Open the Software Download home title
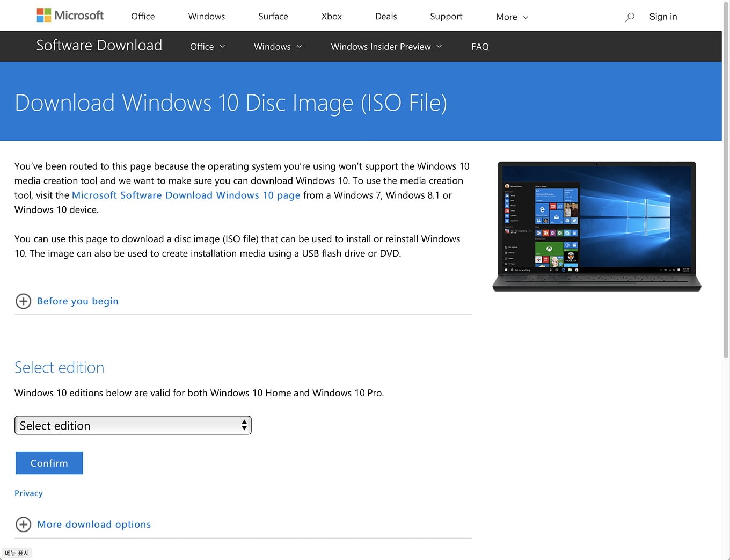Image resolution: width=730 pixels, height=560 pixels. click(99, 46)
